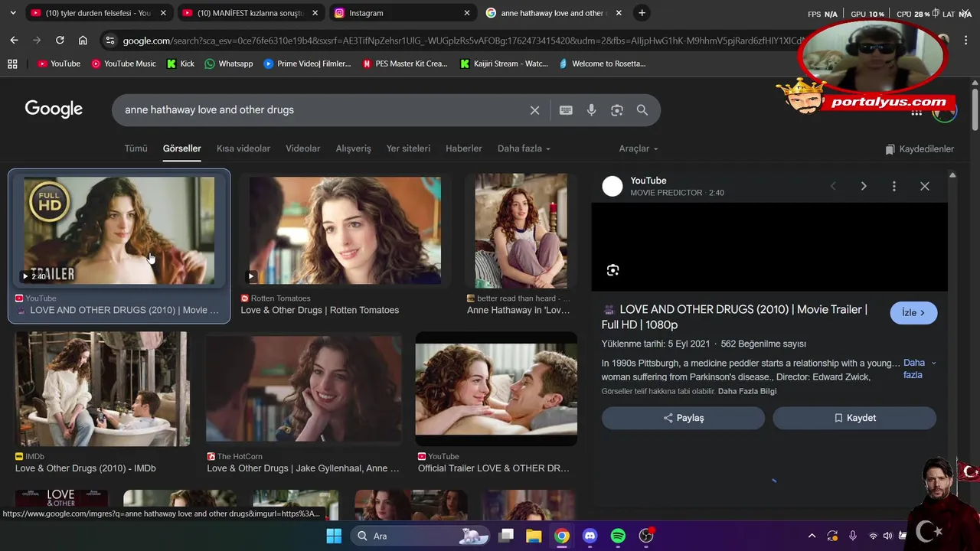Open File Explorer from taskbar
Screen dimensions: 980x551
[x=534, y=536]
